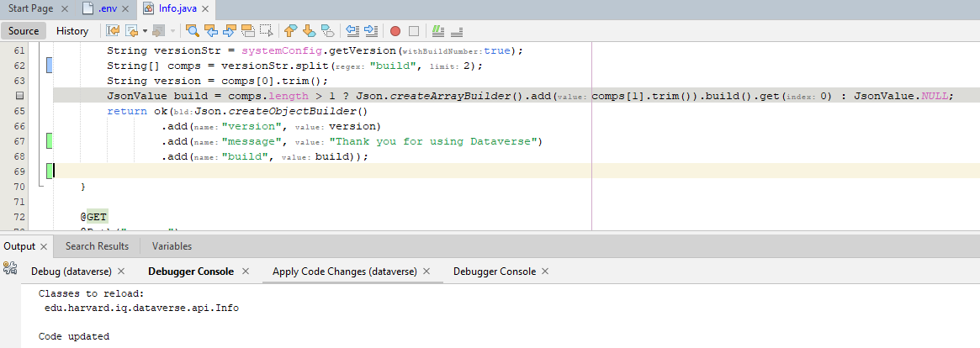Open the .env editor tab

tap(109, 8)
